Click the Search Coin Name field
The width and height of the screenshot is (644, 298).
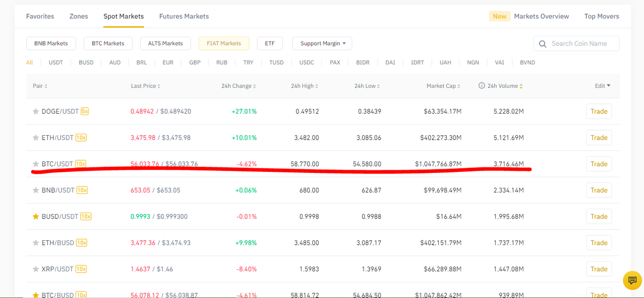[x=577, y=44]
